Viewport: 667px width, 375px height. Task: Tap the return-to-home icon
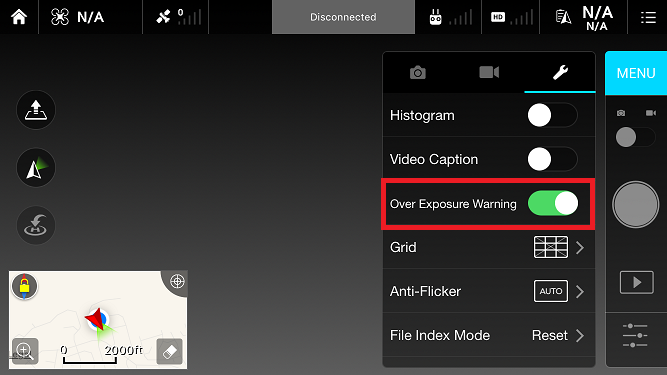tap(36, 225)
